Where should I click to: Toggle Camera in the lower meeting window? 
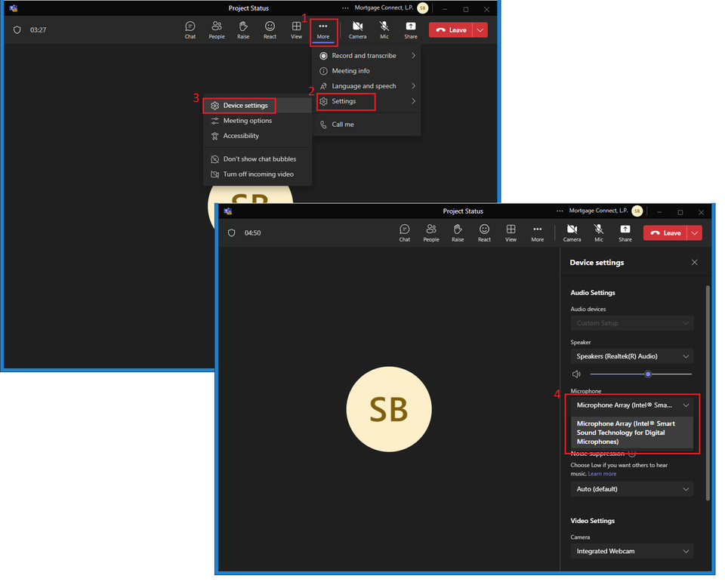click(x=572, y=232)
